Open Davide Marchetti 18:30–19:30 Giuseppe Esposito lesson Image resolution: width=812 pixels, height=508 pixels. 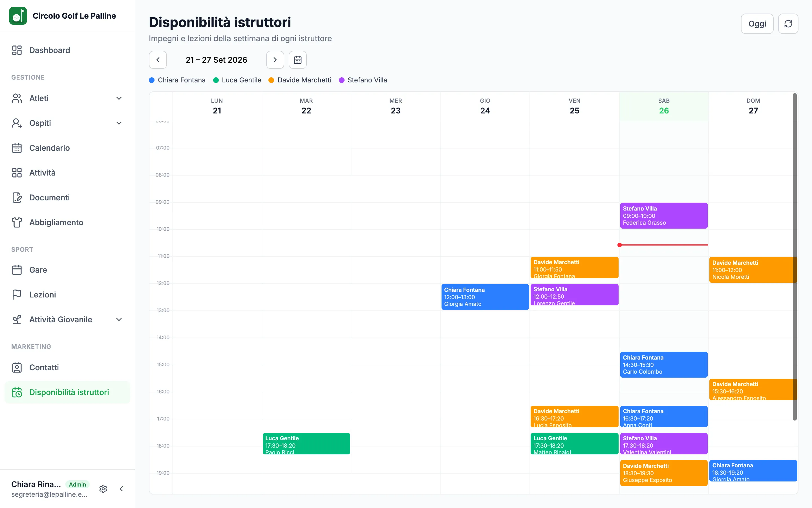pos(664,473)
